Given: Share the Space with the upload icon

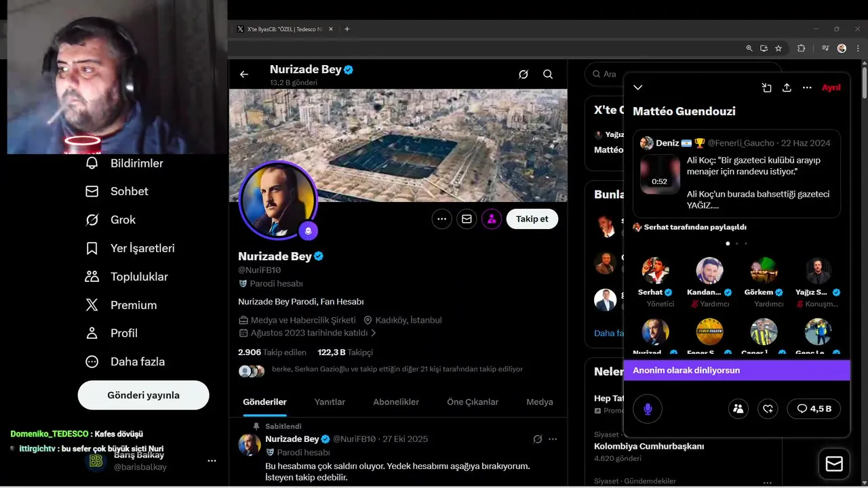Looking at the screenshot, I should [787, 87].
